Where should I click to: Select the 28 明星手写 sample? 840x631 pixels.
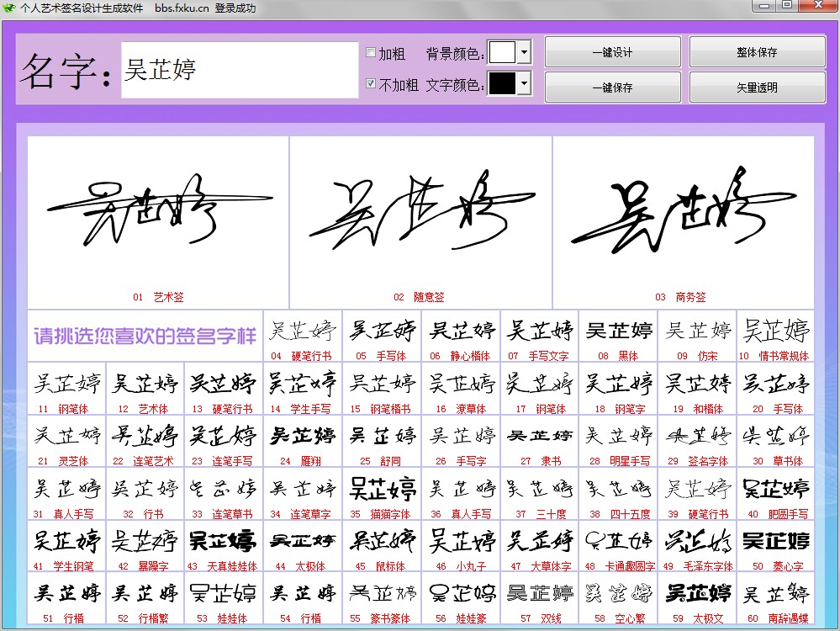tap(619, 441)
